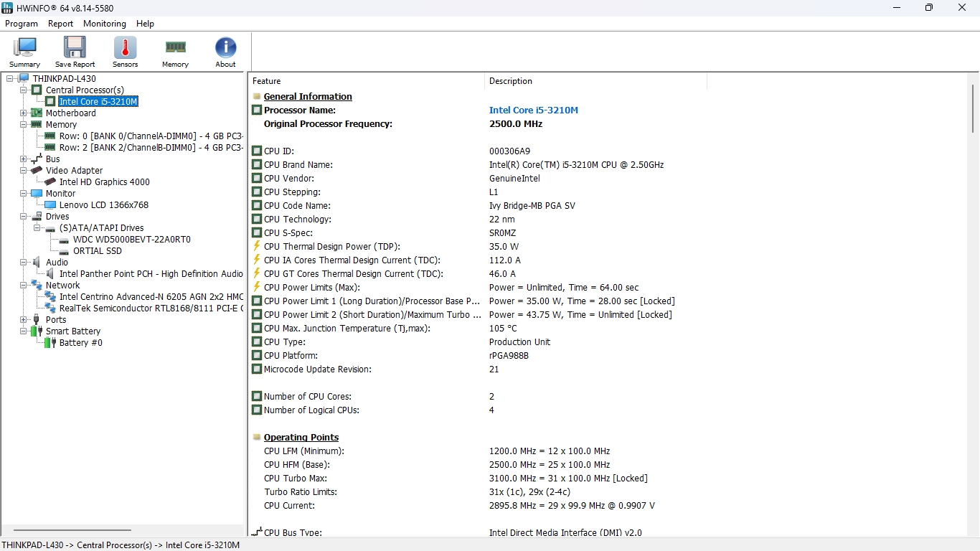Click the Smart Battery icon in tree
The image size is (980, 551).
click(37, 331)
